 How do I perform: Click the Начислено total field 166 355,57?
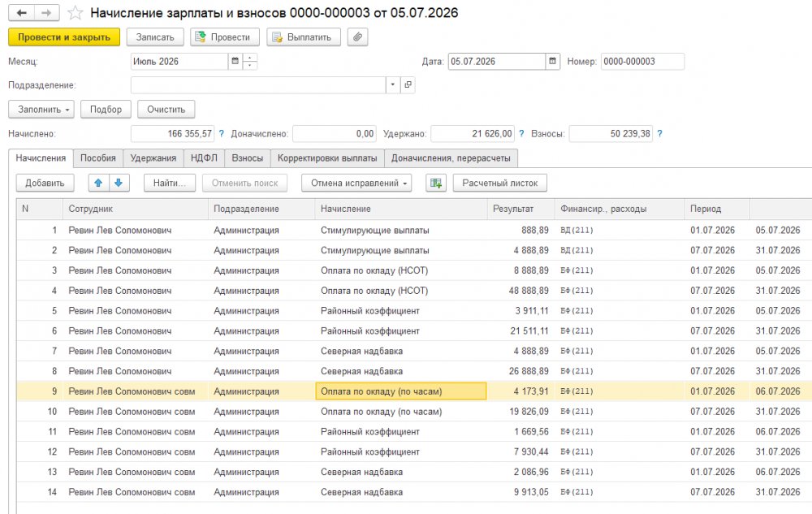point(172,133)
